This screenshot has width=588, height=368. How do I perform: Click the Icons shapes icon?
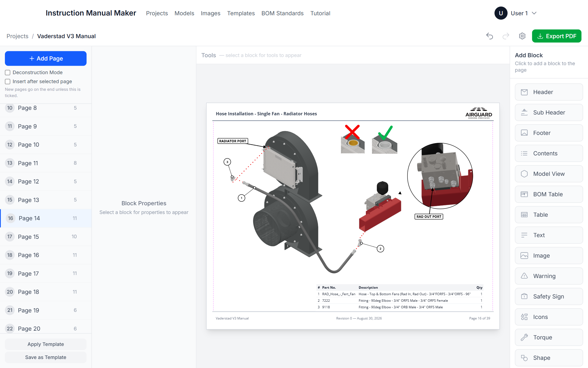(x=524, y=317)
